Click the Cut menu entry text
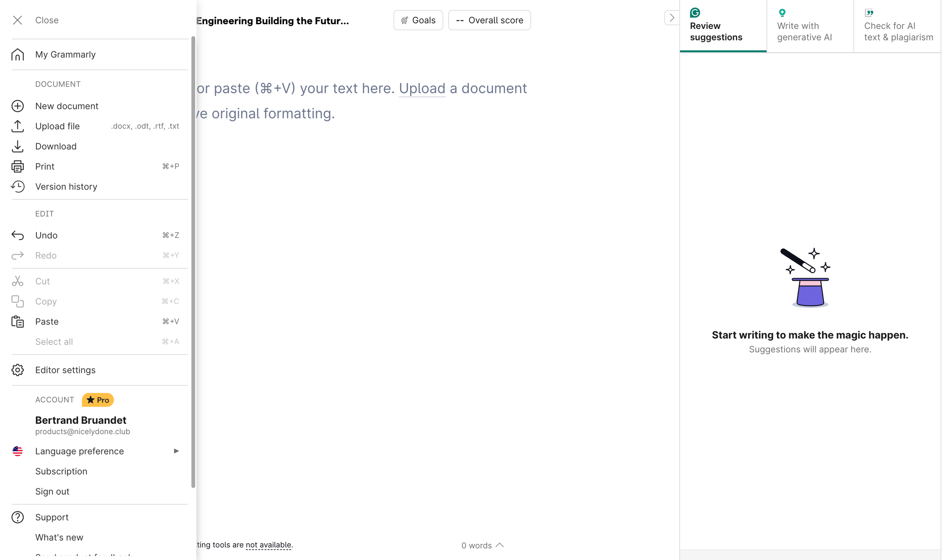Image resolution: width=952 pixels, height=560 pixels. click(x=42, y=281)
